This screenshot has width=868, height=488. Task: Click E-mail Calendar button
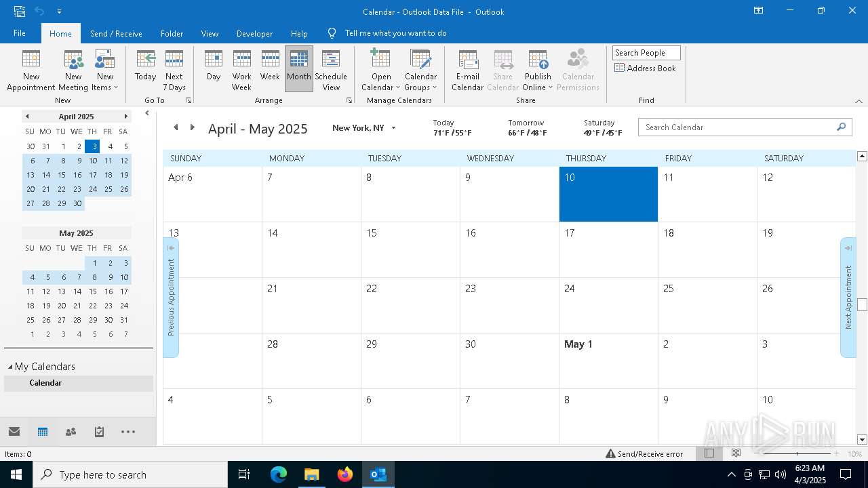468,70
